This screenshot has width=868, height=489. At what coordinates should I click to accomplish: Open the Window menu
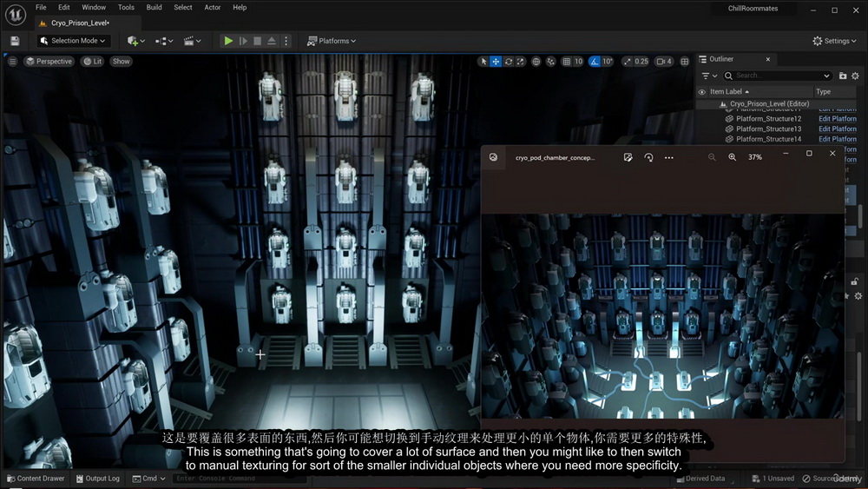(x=94, y=7)
